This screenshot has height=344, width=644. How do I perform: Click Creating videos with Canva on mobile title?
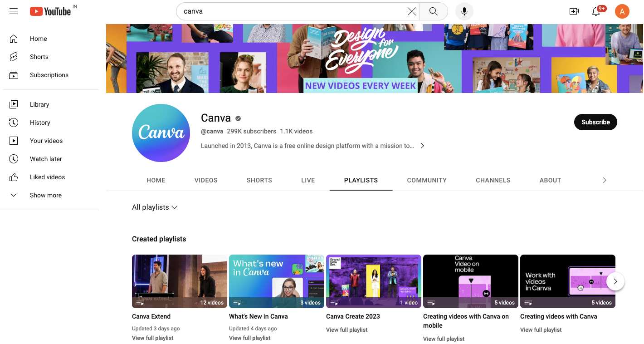[x=466, y=321]
